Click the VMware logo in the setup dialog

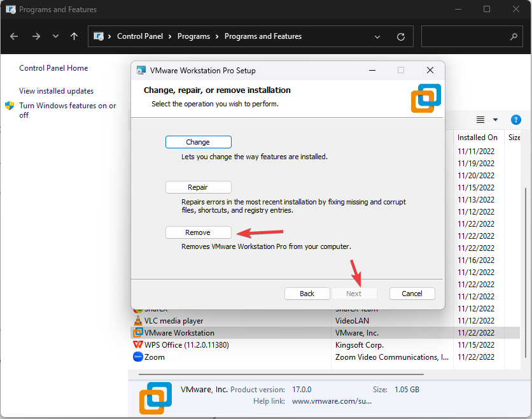(x=425, y=97)
